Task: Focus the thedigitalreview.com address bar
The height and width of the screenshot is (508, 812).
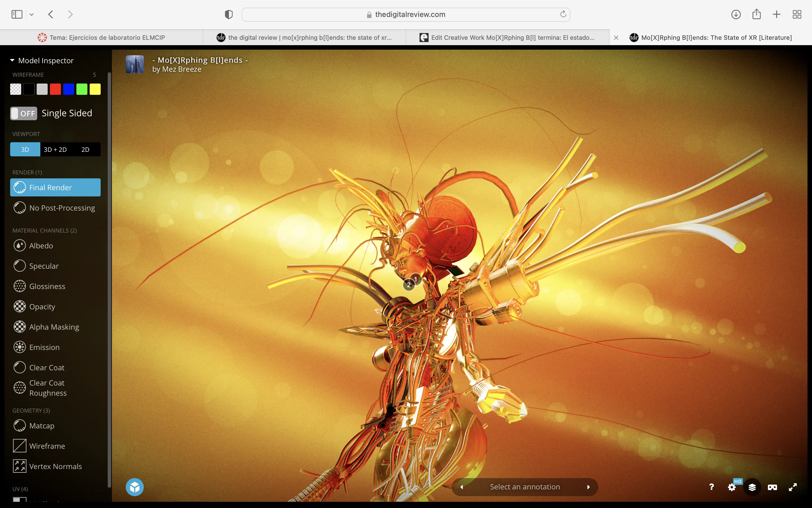Action: 406,14
